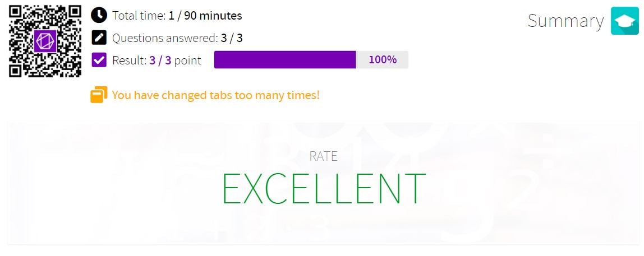Click the green EXCELLENT rating text
The image size is (644, 256).
(x=323, y=188)
